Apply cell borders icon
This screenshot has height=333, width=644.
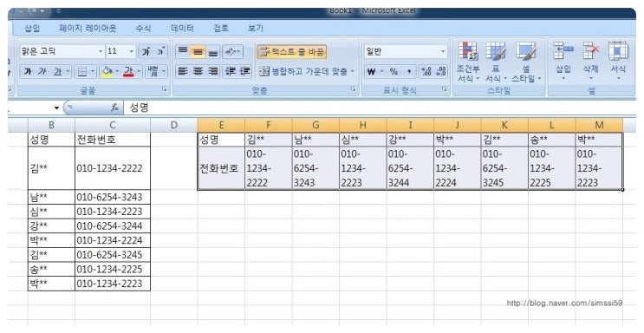pos(82,71)
